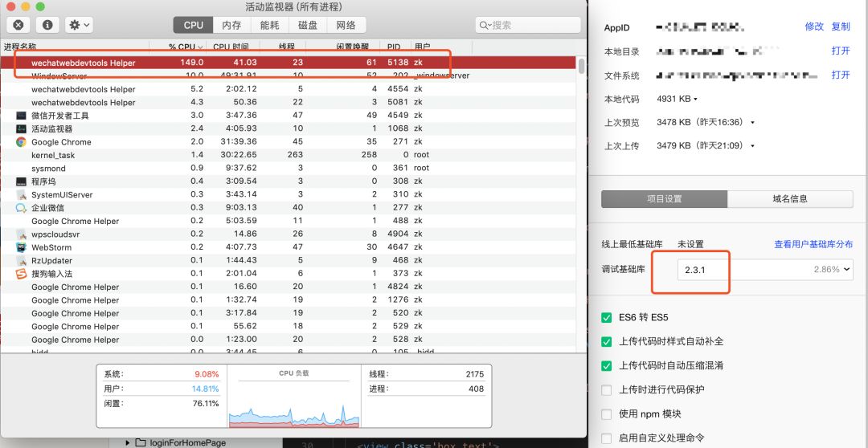Click the 企业微信 process icon

[x=21, y=208]
